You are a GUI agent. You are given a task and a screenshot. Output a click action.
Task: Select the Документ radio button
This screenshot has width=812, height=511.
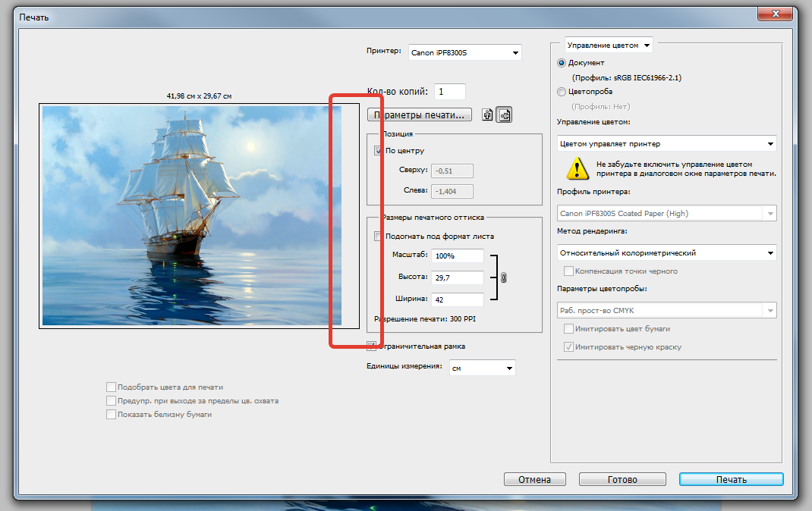562,63
